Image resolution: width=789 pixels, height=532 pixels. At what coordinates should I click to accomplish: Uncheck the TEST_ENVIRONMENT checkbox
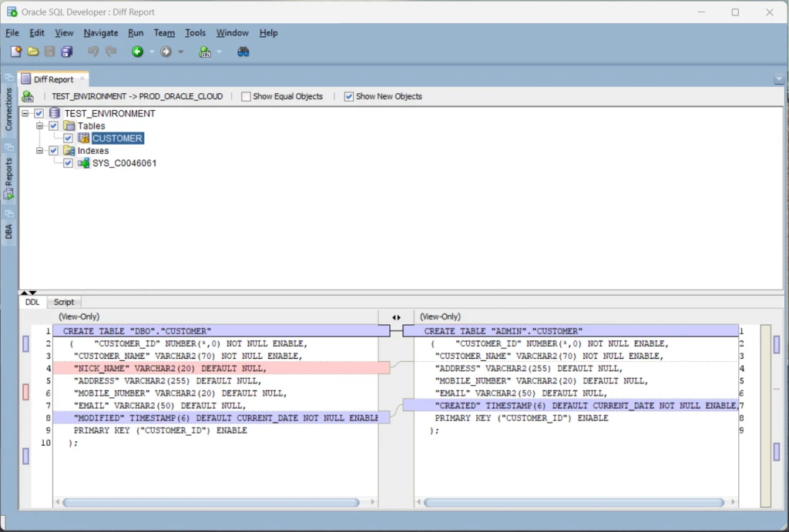[x=39, y=113]
